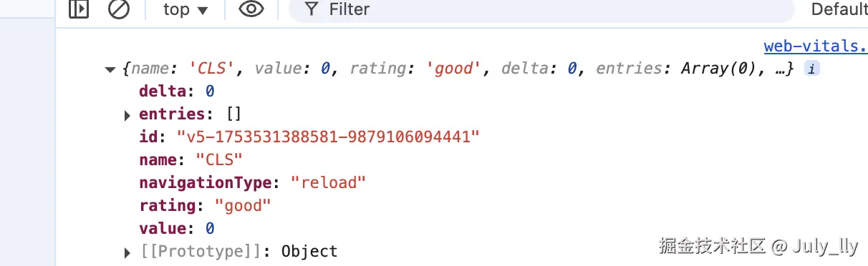
Task: Clear console using the circle-slash icon
Action: coord(118,9)
